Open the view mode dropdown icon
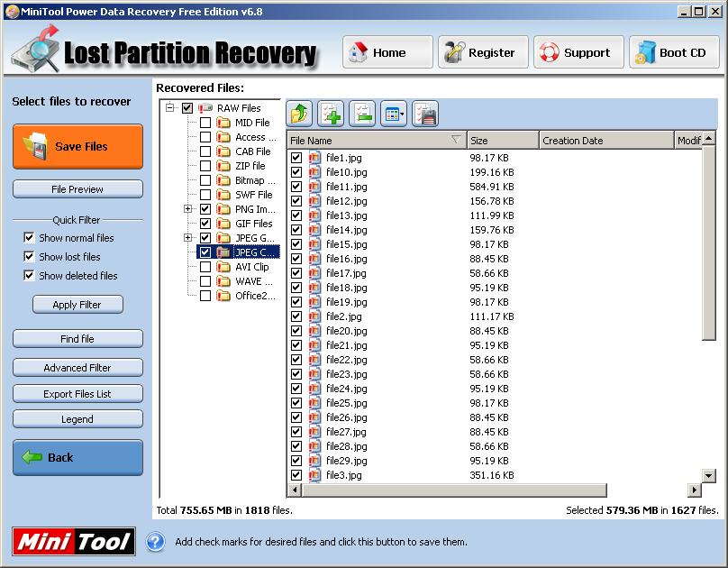Image resolution: width=728 pixels, height=568 pixels. click(x=394, y=114)
